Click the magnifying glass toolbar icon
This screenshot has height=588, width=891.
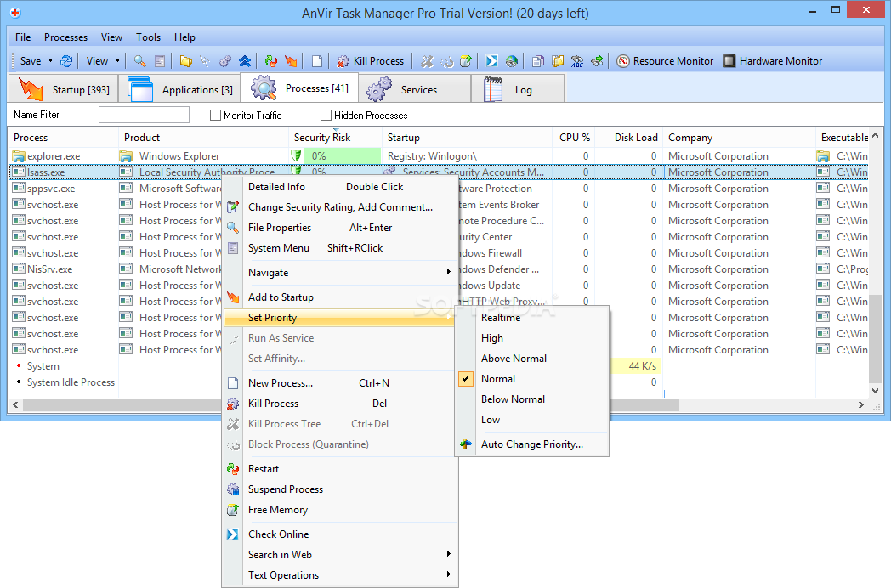[x=139, y=61]
